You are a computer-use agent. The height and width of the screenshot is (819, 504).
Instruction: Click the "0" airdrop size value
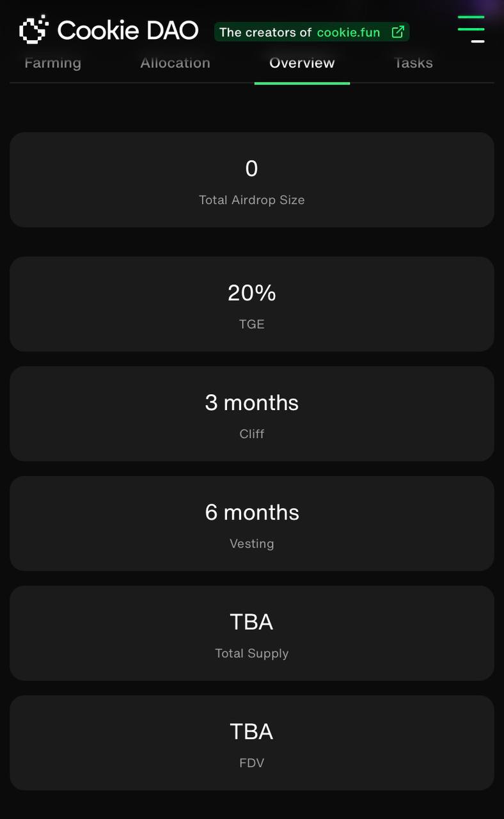pyautogui.click(x=251, y=169)
